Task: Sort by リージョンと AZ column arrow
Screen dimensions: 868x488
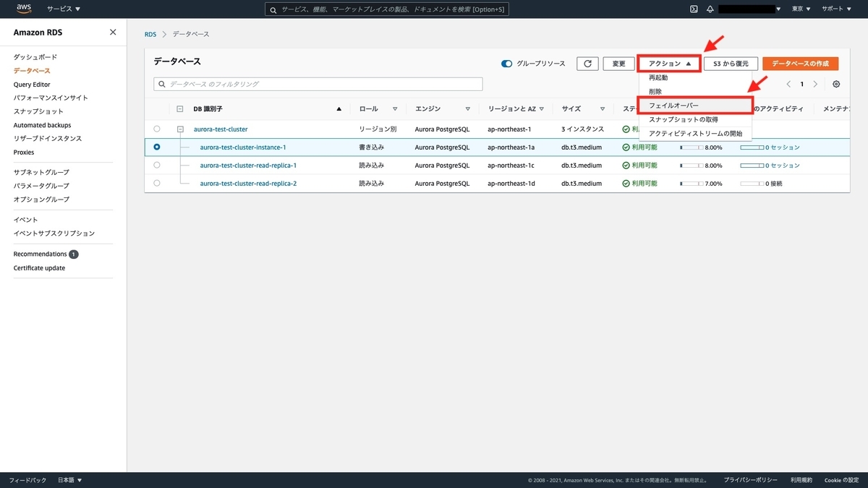Action: (x=542, y=109)
